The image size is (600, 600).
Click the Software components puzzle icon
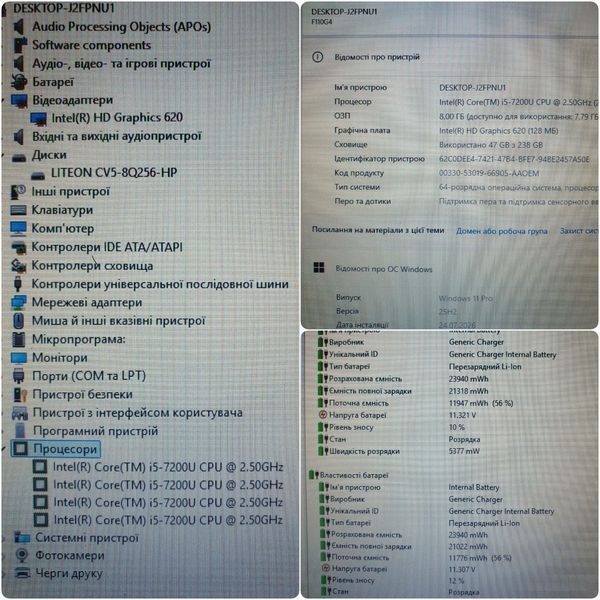click(x=20, y=45)
